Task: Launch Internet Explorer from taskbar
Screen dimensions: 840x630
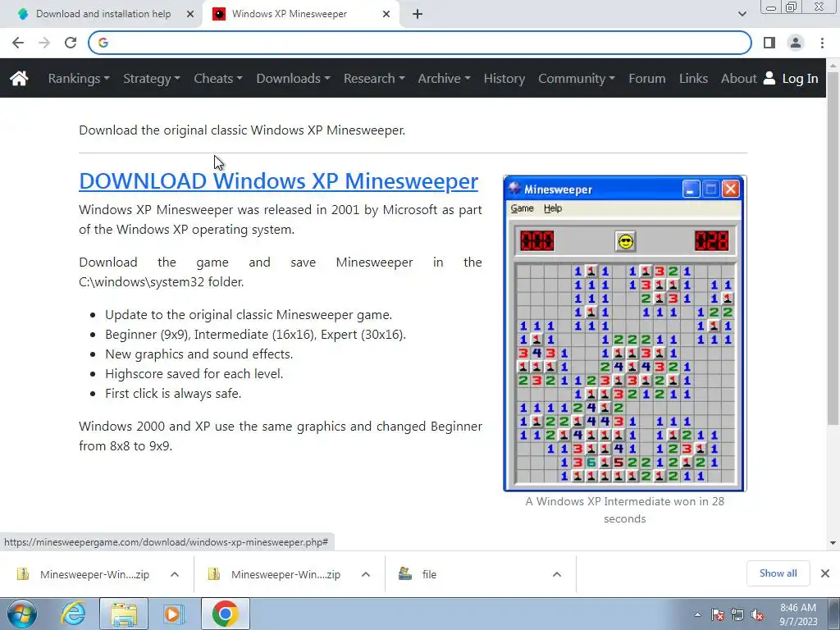Action: tap(73, 614)
